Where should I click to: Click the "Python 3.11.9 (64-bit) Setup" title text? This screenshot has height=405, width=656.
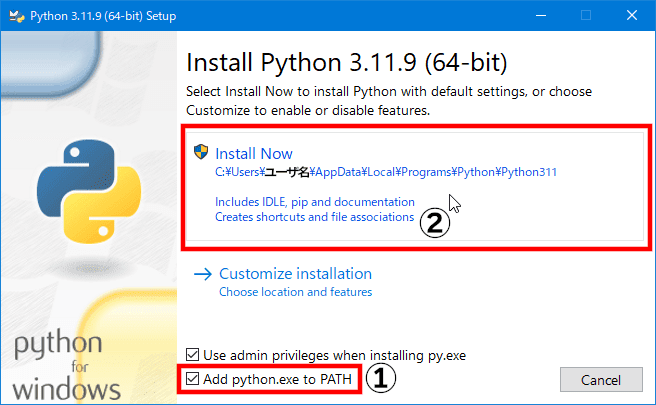pos(103,16)
